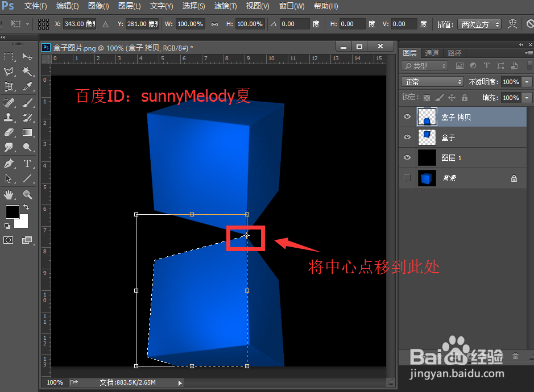
Task: Click the X position input field
Action: (80, 24)
